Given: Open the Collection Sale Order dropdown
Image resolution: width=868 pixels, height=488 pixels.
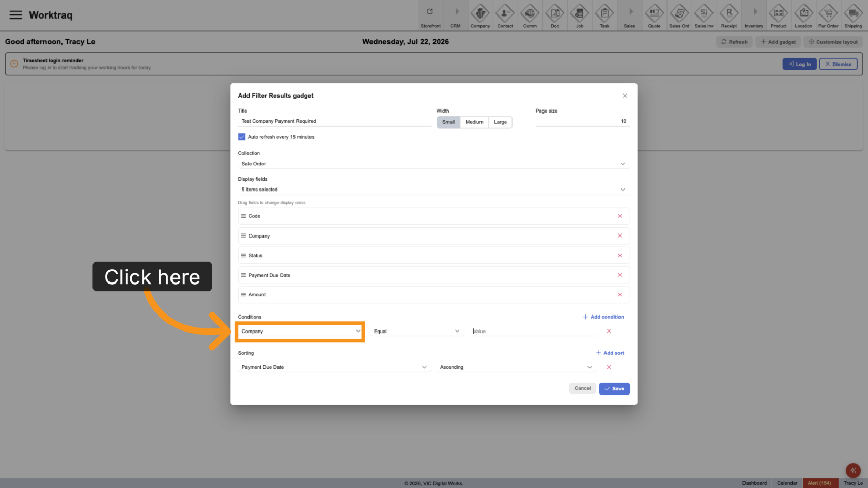Looking at the screenshot, I should (433, 164).
